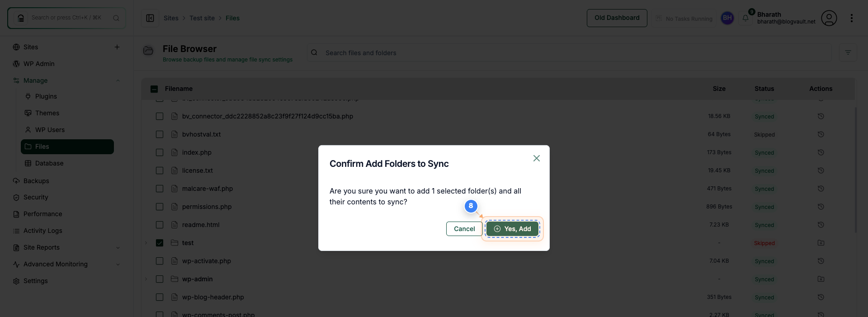Click the history icon for license.txt

(x=821, y=170)
